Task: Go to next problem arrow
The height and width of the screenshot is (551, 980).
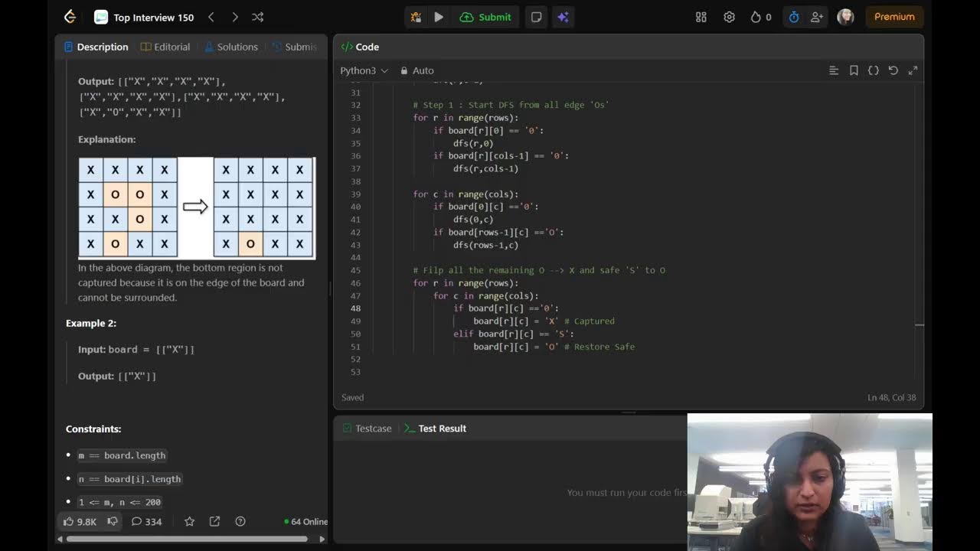Action: tap(234, 17)
